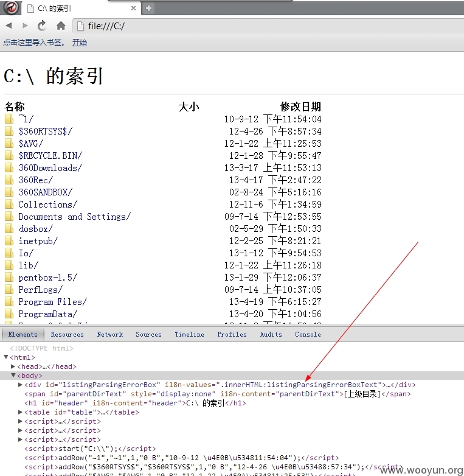The width and height of the screenshot is (464, 476).
Task: Switch to the Console devtools tab
Action: click(x=308, y=334)
